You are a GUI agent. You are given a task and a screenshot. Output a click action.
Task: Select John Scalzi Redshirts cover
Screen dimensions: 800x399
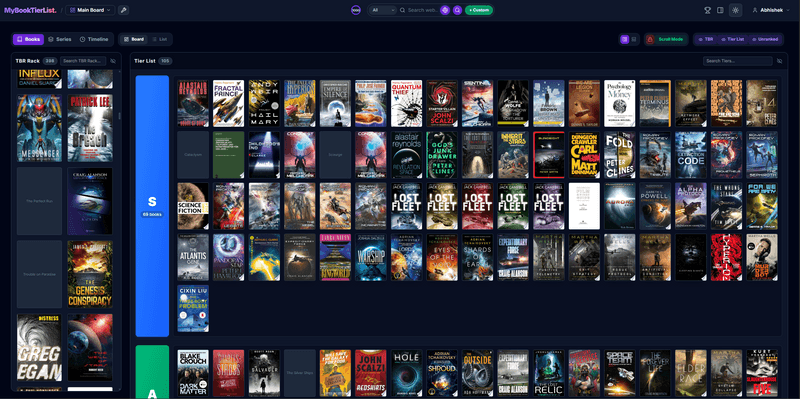tap(371, 373)
